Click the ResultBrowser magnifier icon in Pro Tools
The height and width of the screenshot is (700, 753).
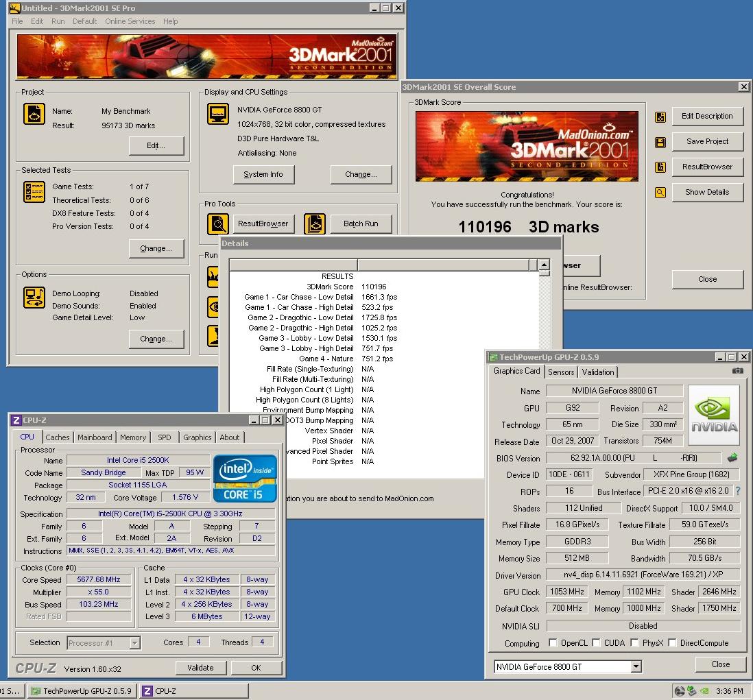[x=218, y=224]
